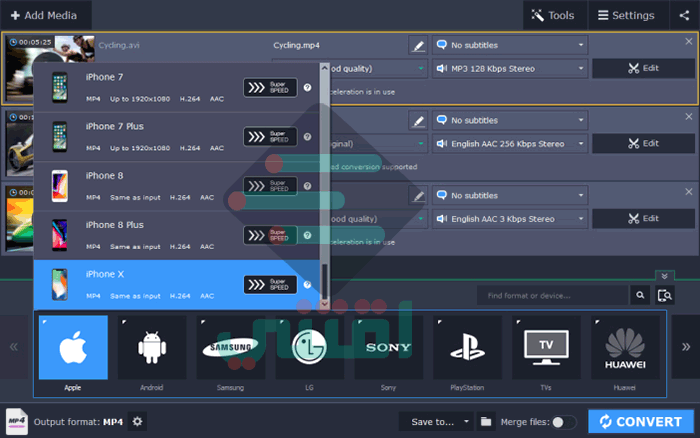Open output format settings gear
700x438 pixels.
point(138,421)
